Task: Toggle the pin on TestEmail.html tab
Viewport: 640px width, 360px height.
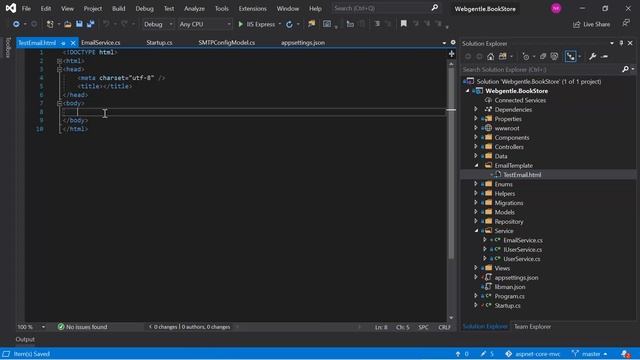Action: coord(63,43)
